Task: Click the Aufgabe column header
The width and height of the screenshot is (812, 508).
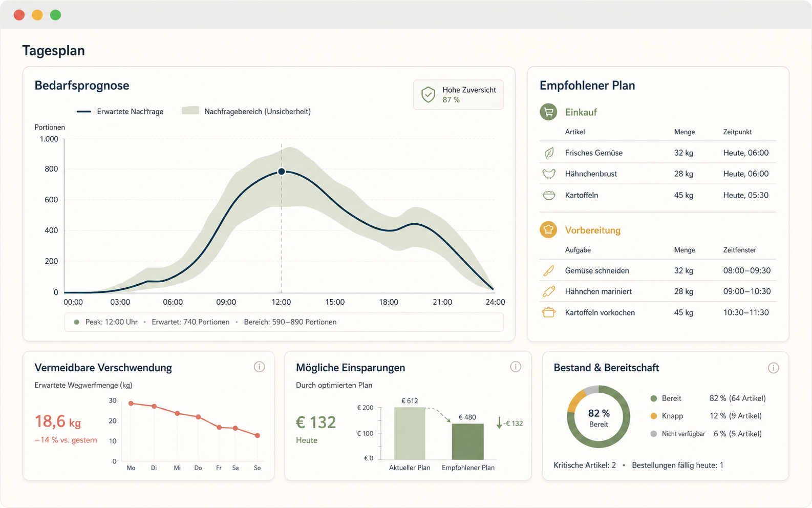Action: click(x=578, y=250)
